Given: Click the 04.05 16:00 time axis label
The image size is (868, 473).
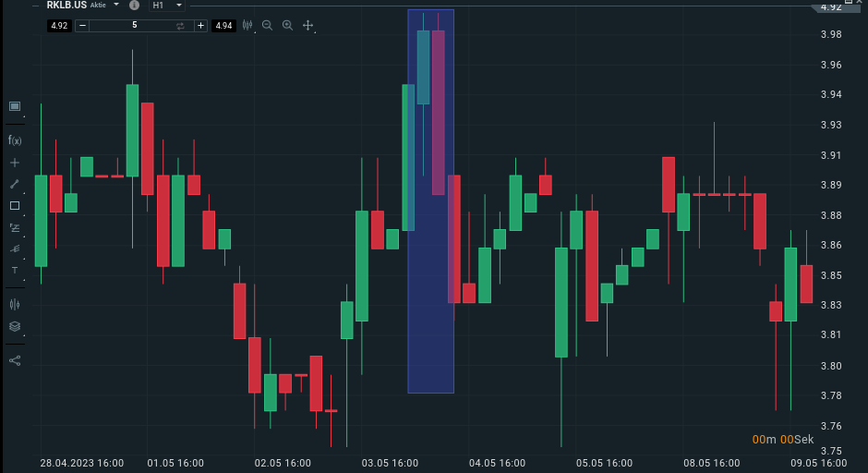Looking at the screenshot, I should coord(497,463).
